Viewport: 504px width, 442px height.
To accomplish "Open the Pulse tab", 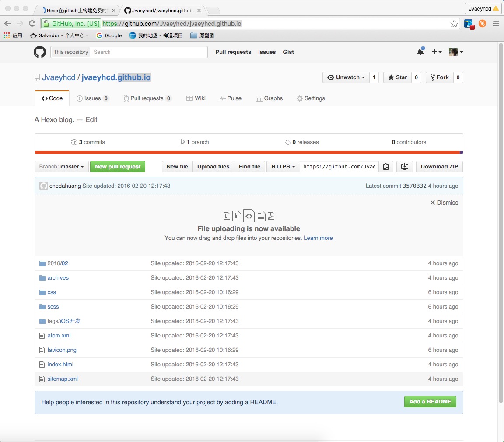I will 230,98.
